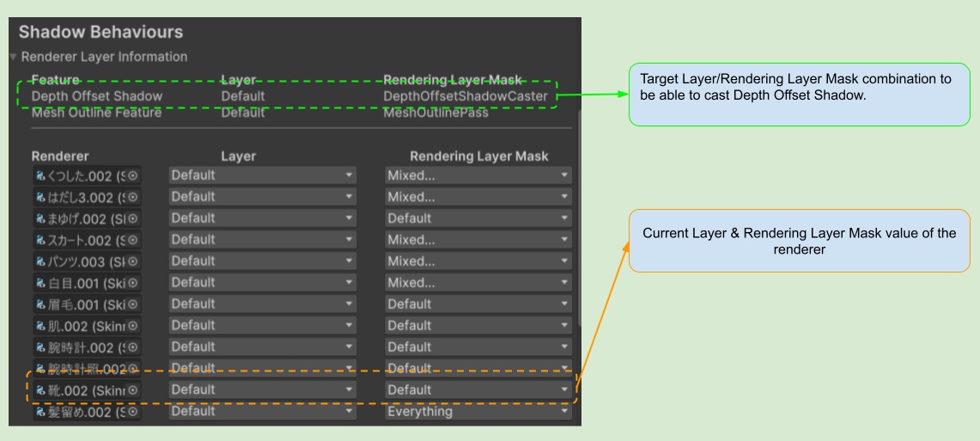Open Rendering Layer Mask dropdown for 靴.002
Screen dimensions: 980x441
coord(478,390)
